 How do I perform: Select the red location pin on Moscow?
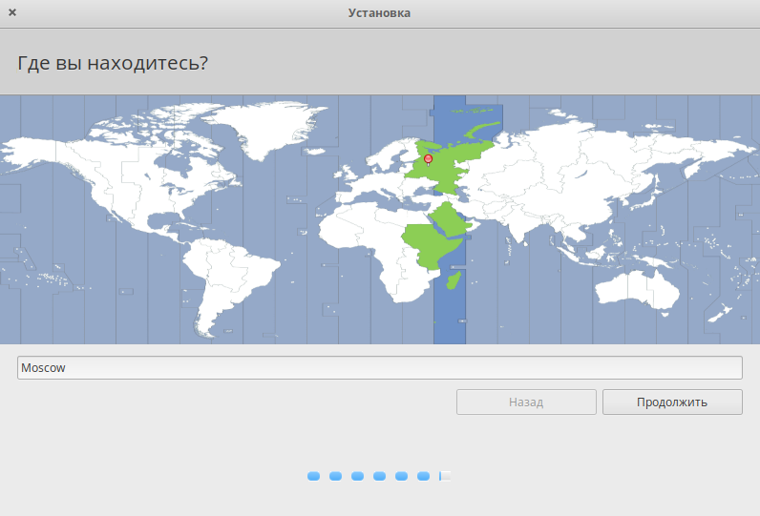click(x=428, y=159)
